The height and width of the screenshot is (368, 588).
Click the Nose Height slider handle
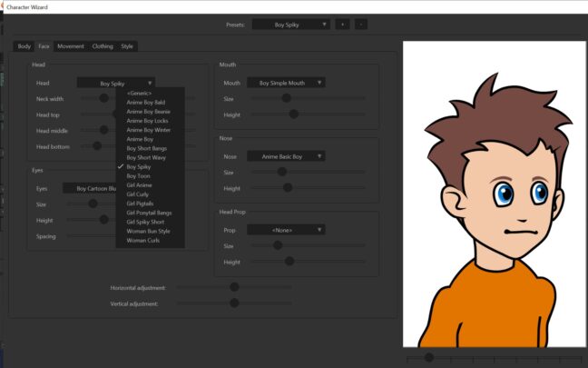(288, 187)
